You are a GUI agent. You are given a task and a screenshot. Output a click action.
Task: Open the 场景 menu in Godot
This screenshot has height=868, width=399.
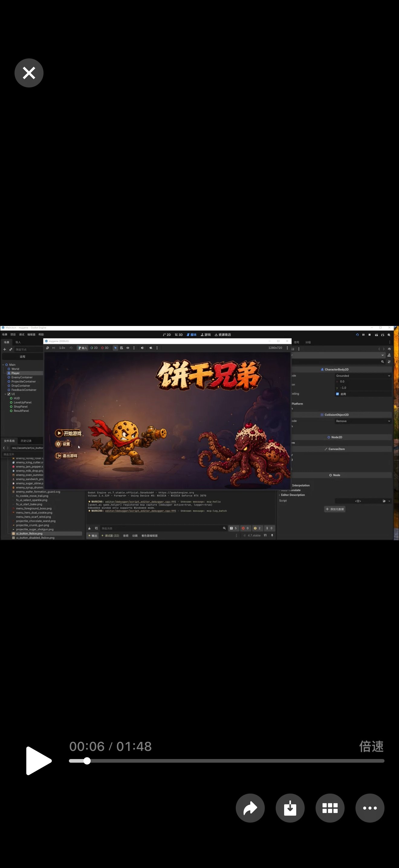[x=4, y=335]
